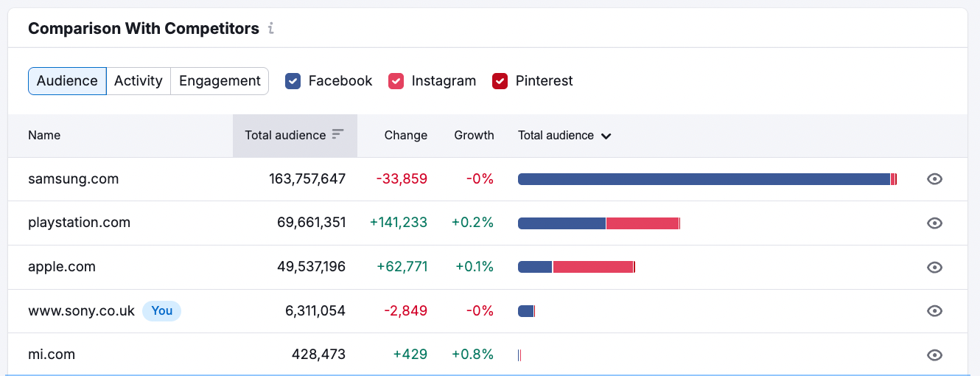Open the Engagement tab
This screenshot has height=376, width=980.
[x=220, y=81]
